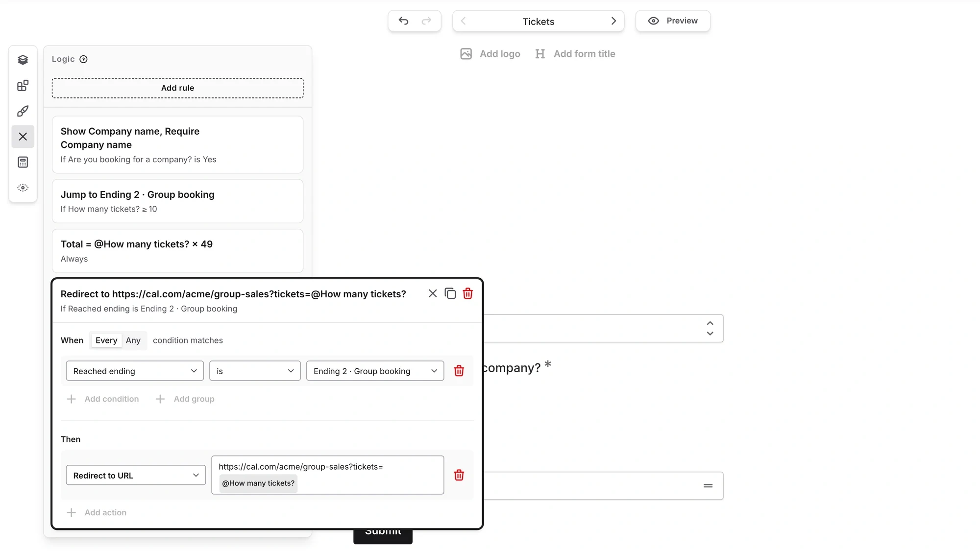
Task: Open the Reached ending field dropdown
Action: coord(135,371)
